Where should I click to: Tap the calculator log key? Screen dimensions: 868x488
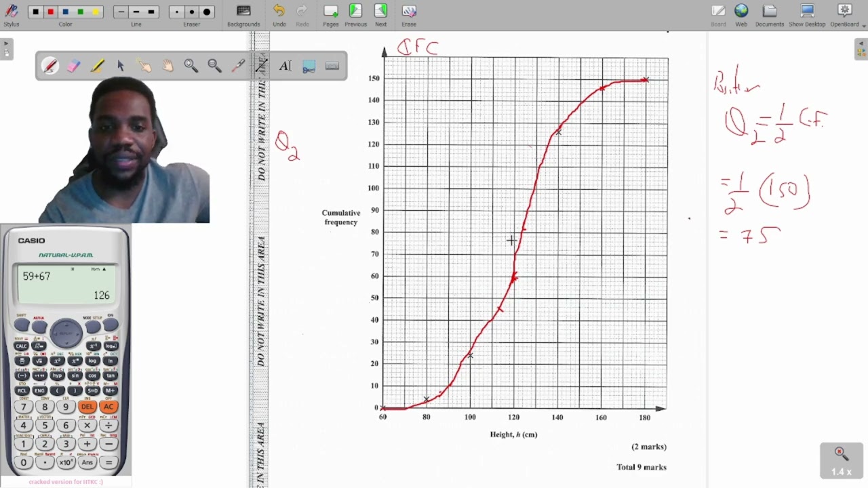(x=92, y=361)
